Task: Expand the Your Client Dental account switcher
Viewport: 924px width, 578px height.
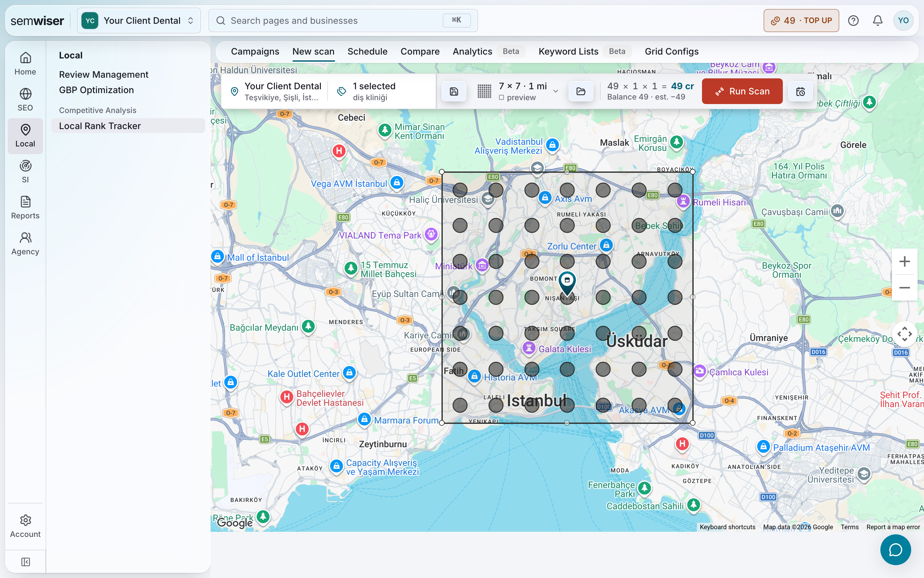Action: pos(139,21)
